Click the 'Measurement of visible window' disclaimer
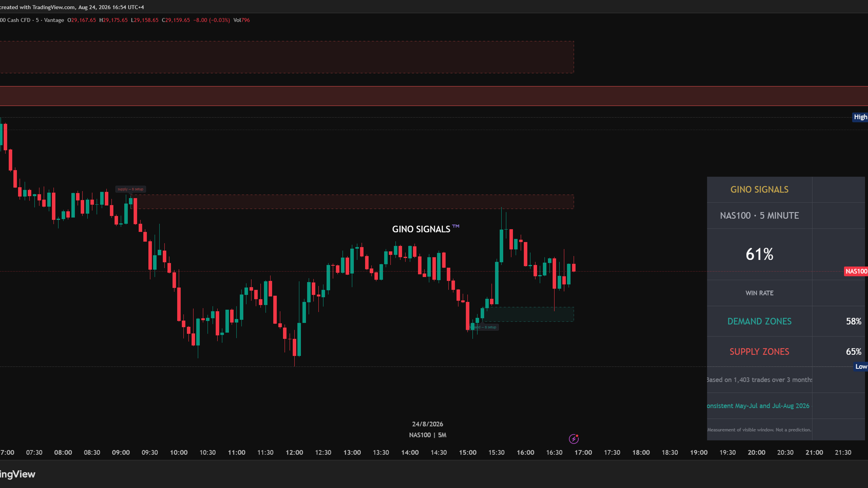 point(759,430)
